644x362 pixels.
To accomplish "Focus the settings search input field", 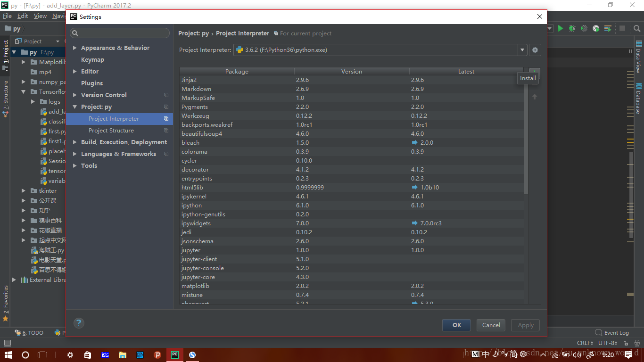I will coord(120,33).
